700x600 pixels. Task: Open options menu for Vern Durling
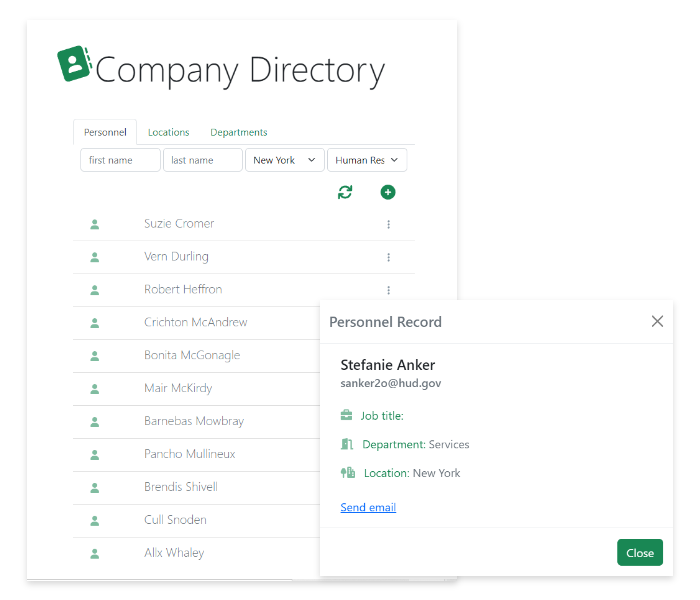point(388,257)
